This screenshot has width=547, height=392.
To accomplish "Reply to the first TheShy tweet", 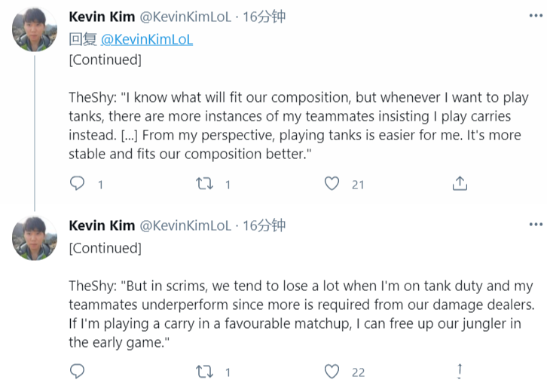I will 77,183.
